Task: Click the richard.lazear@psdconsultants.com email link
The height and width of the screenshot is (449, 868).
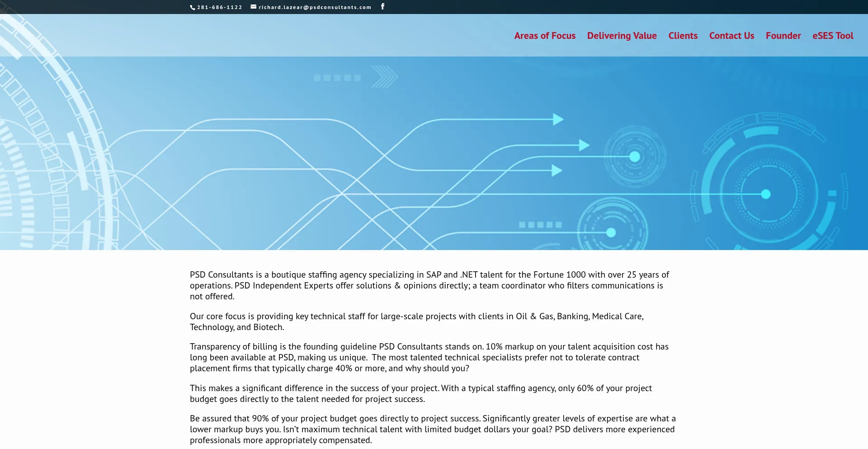Action: tap(315, 7)
